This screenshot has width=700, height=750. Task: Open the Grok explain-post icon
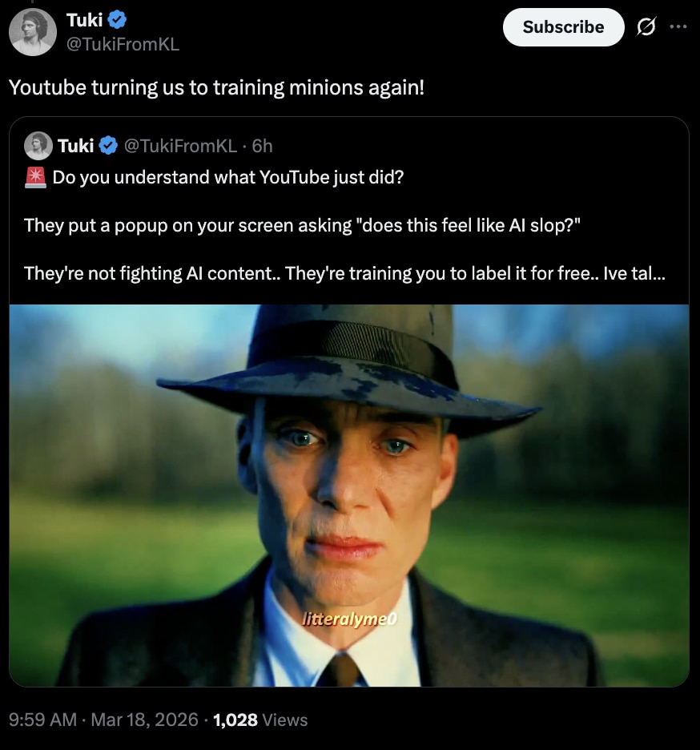tap(646, 26)
